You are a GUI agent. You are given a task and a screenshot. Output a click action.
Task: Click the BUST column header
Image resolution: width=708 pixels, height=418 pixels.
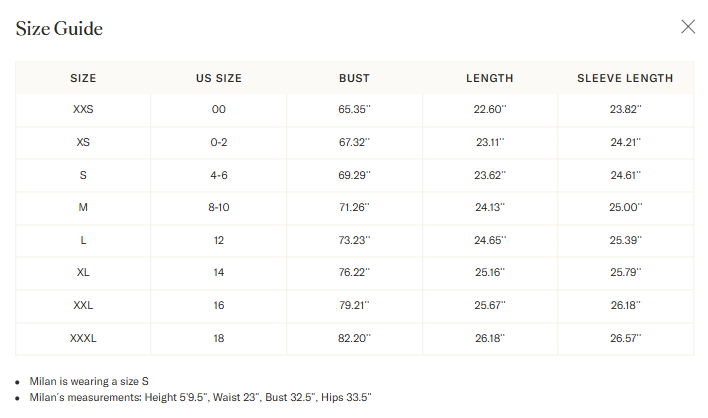pyautogui.click(x=354, y=78)
